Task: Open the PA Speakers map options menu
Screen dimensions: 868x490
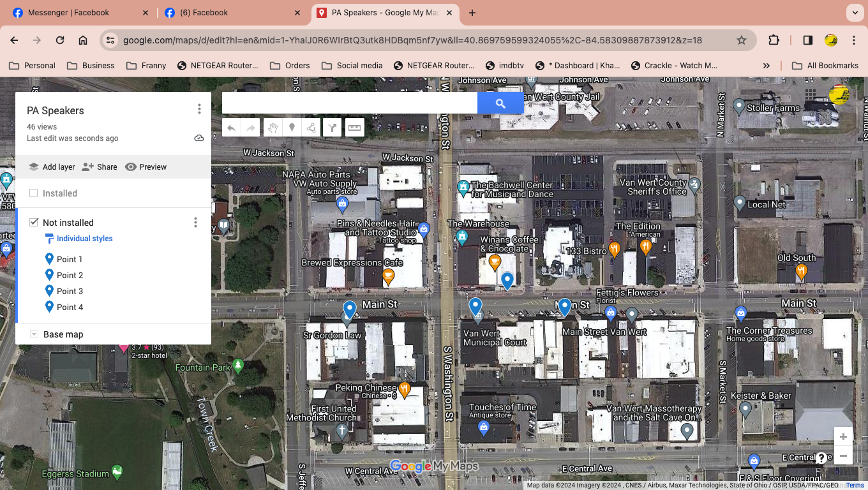Action: (x=199, y=109)
